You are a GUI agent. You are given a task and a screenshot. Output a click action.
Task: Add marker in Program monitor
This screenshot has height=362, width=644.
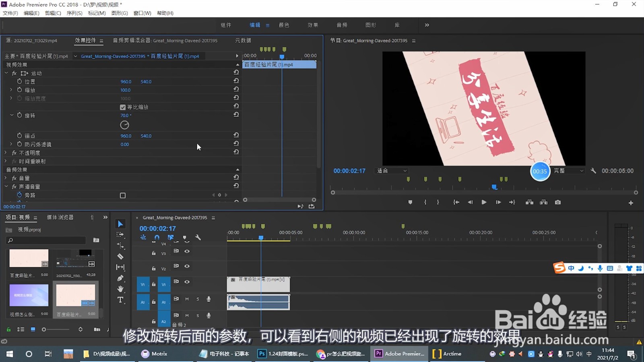[x=410, y=202]
